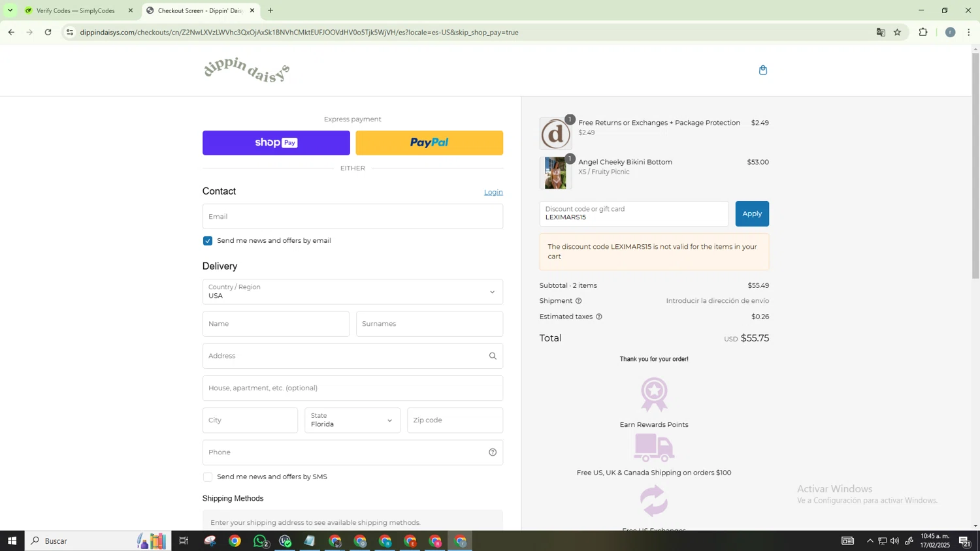
Task: Expand the Country / Region dropdown
Action: [x=353, y=292]
